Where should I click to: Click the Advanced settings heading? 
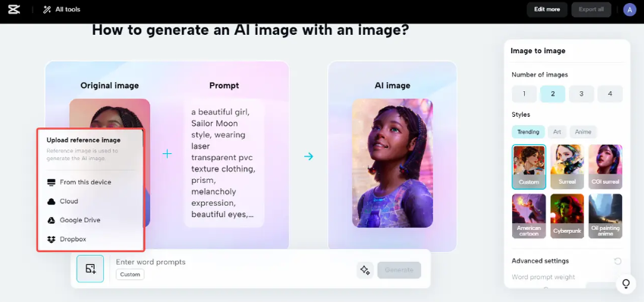(540, 261)
